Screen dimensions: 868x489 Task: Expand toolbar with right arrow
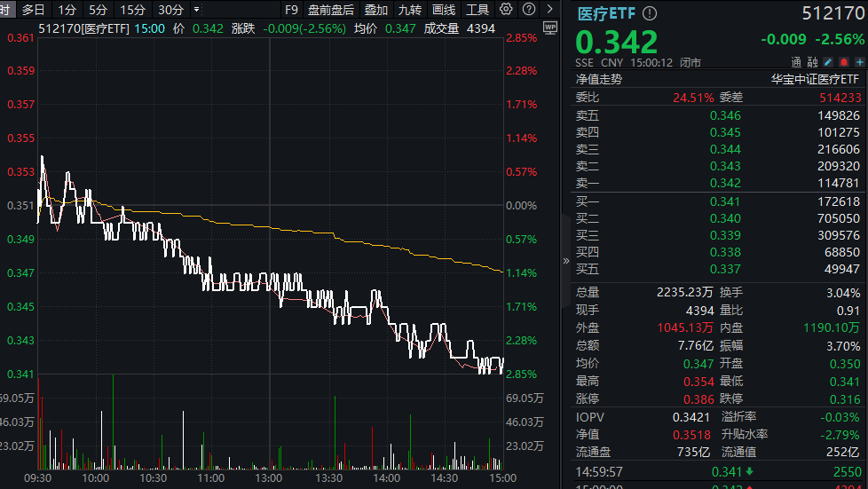pos(549,9)
